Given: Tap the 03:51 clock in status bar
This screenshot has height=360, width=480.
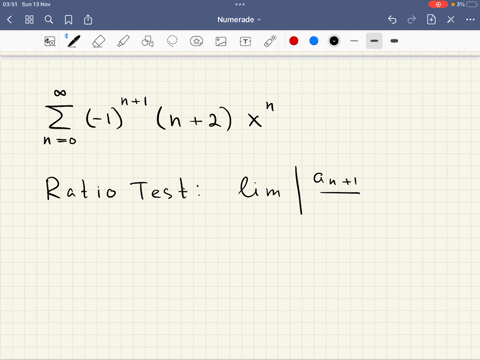Looking at the screenshot, I should pyautogui.click(x=10, y=4).
